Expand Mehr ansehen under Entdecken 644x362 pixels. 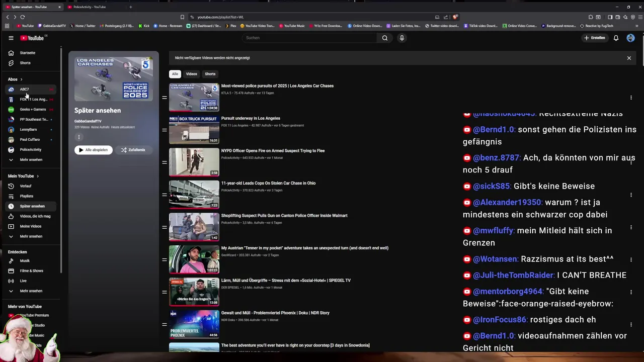coord(30,291)
